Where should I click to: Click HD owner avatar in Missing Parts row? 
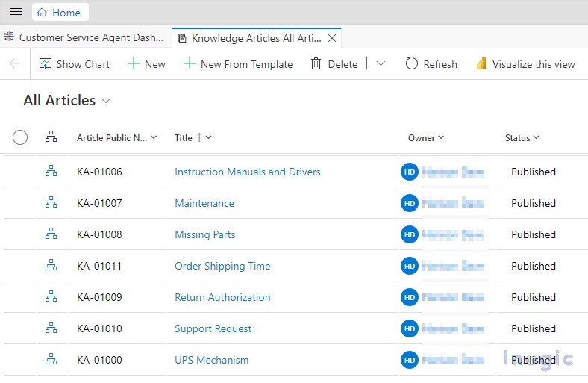click(410, 234)
